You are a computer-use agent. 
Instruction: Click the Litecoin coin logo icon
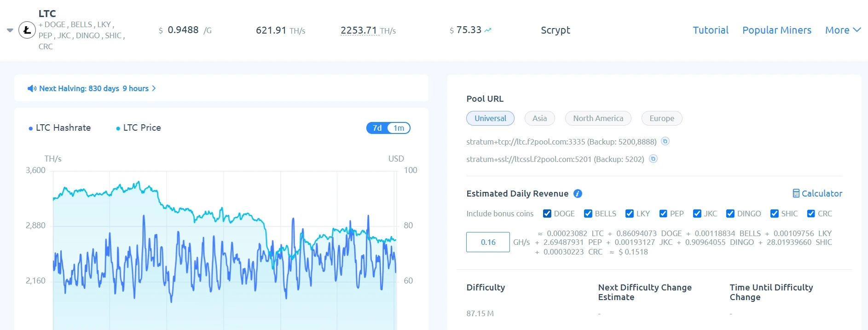27,30
